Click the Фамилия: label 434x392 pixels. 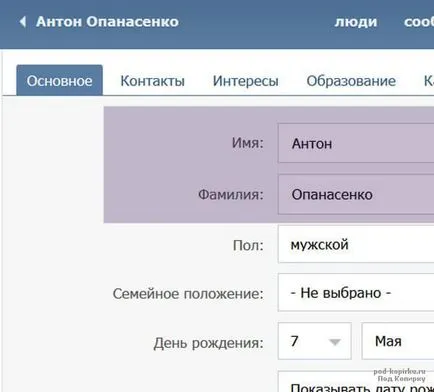(231, 194)
